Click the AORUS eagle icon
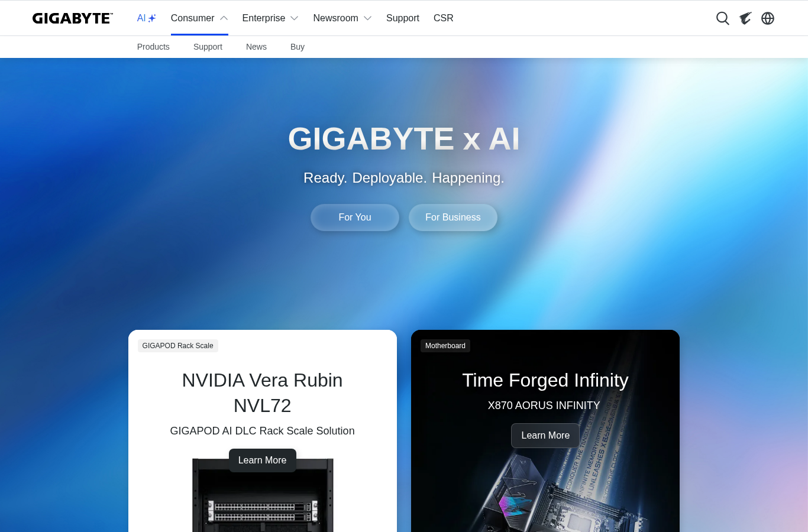 (745, 18)
